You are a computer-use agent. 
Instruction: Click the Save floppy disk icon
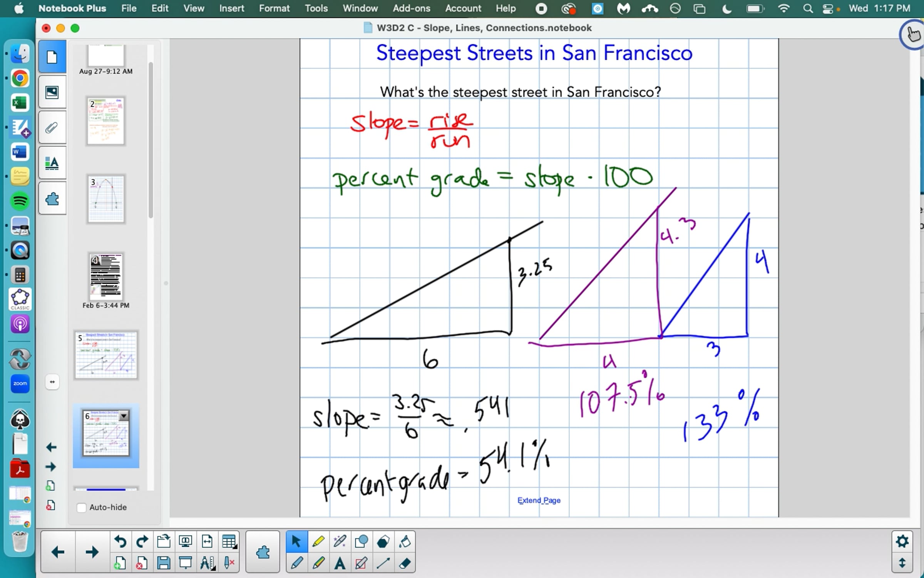tap(164, 563)
